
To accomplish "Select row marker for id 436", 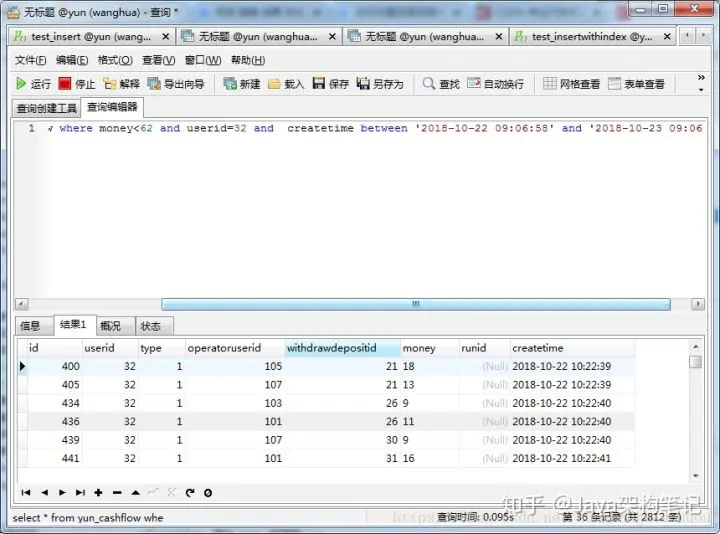I will click(22, 422).
